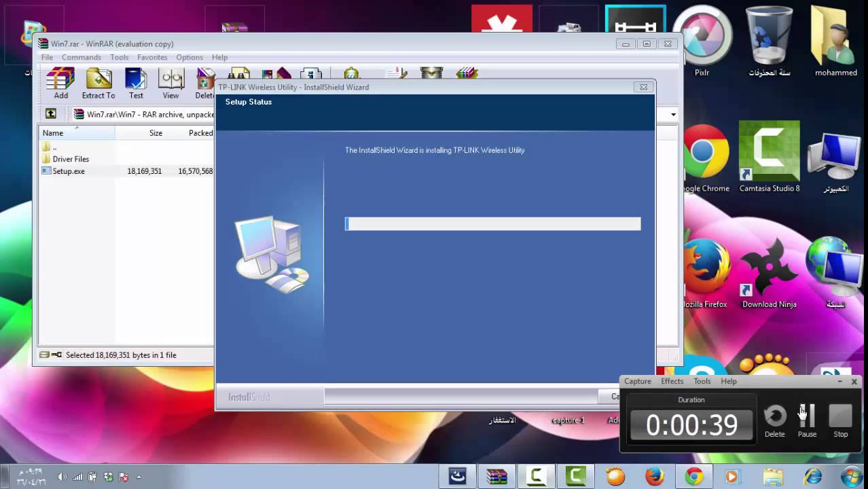The width and height of the screenshot is (868, 489).
Task: Open the Effects menu in Camtasia recorder
Action: (672, 381)
